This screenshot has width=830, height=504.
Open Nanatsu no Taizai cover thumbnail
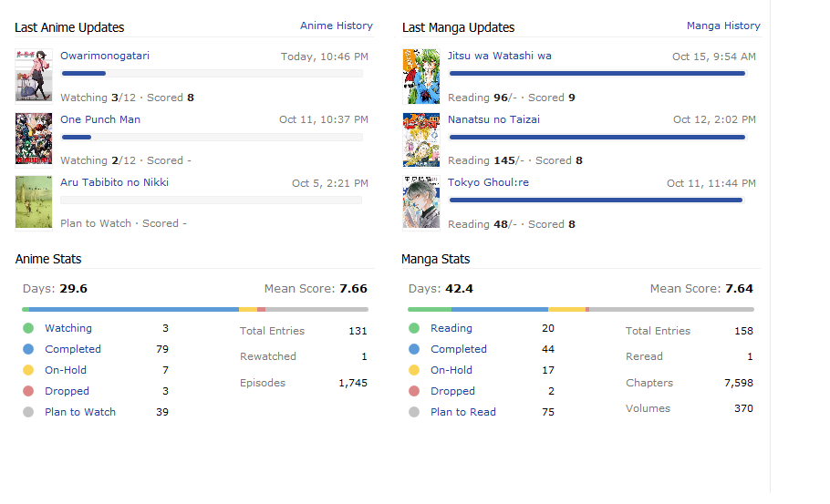[421, 139]
